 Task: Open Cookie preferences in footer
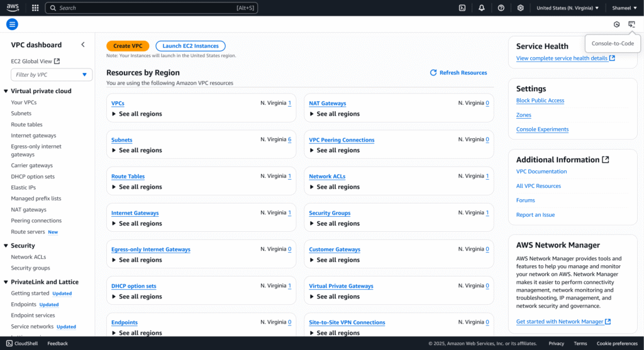[617, 344]
